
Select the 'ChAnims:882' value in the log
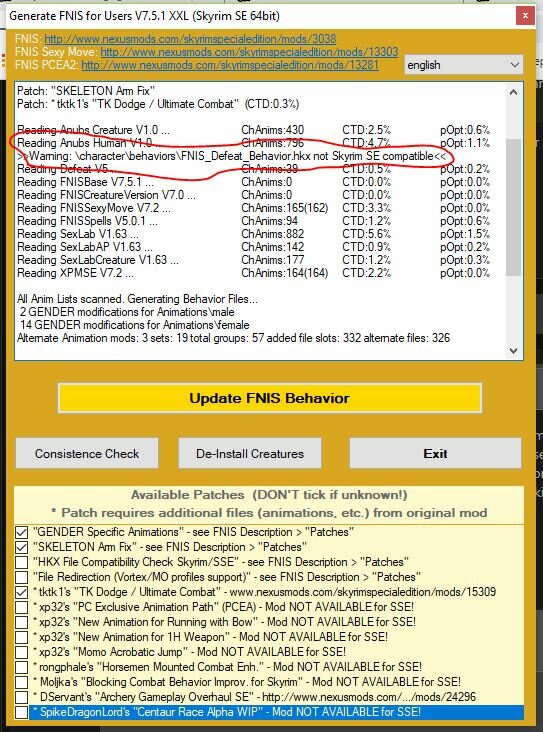click(x=273, y=234)
